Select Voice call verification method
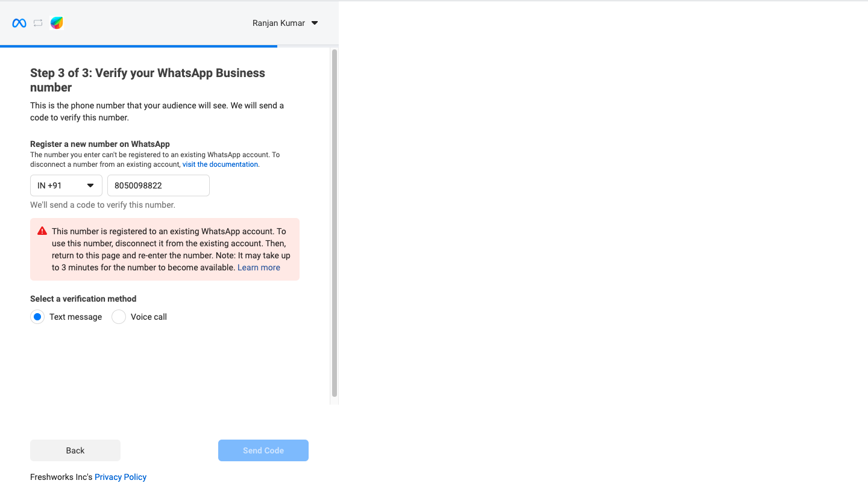Screen dimensions: 868x498 click(x=119, y=317)
